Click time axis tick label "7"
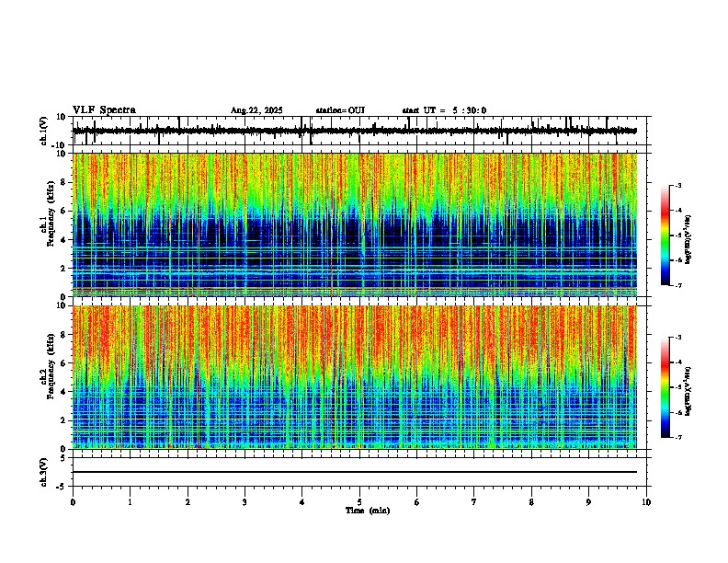This screenshot has height=563, width=728. 474,502
